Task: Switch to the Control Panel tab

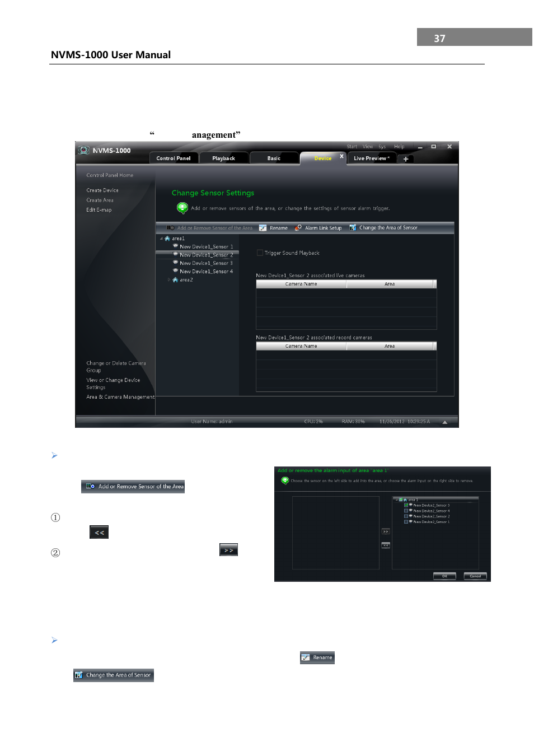Action: 174,158
